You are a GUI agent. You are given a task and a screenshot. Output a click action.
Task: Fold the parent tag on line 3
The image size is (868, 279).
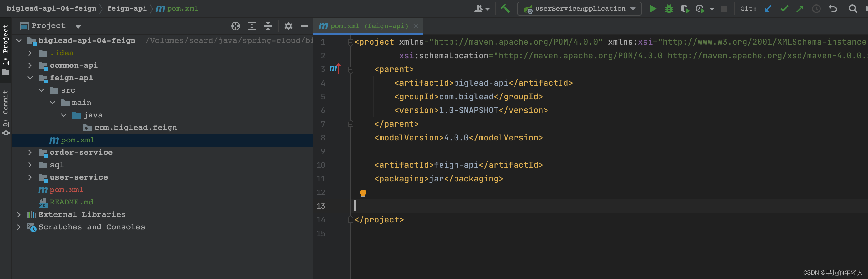[350, 70]
